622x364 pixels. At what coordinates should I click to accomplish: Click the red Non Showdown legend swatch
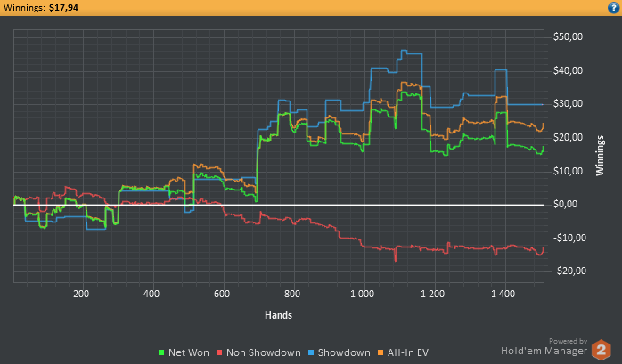pos(219,352)
